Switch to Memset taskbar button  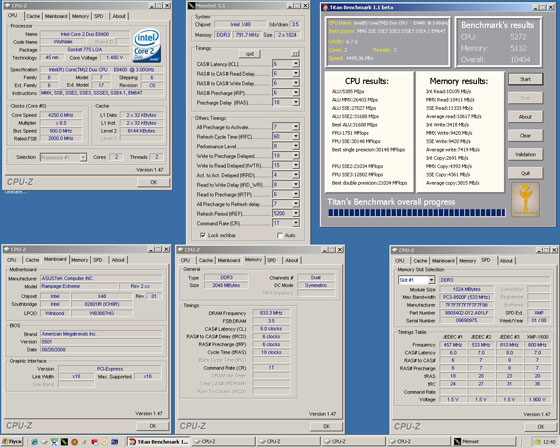coord(484,442)
